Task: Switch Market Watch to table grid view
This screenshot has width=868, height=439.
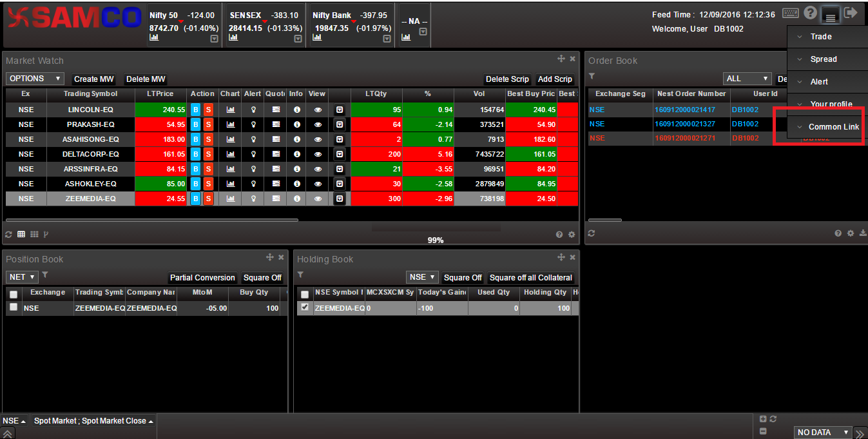Action: pos(21,234)
